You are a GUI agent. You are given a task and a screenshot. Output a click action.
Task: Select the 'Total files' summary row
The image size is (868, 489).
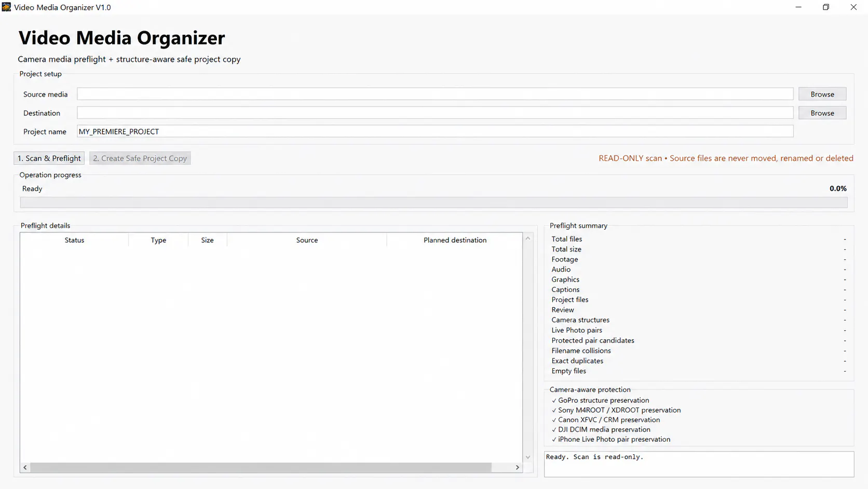click(x=699, y=239)
